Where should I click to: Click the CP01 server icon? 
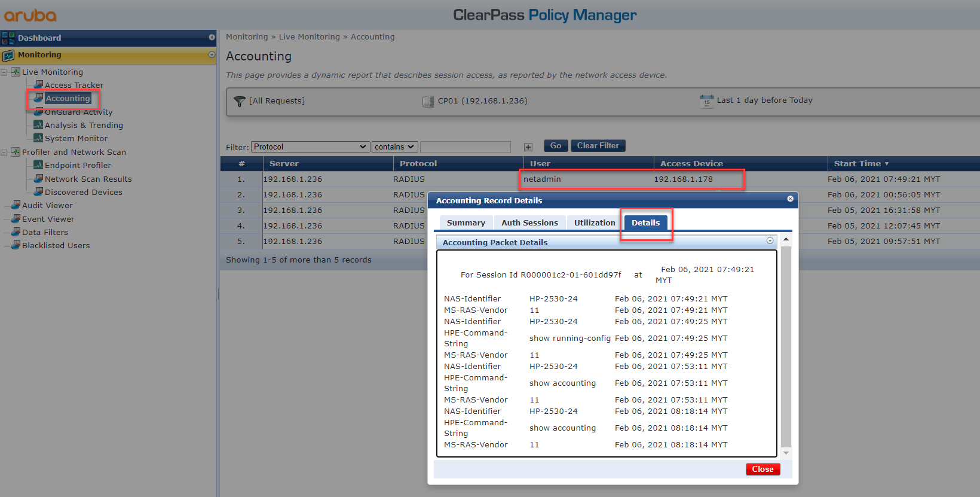428,101
